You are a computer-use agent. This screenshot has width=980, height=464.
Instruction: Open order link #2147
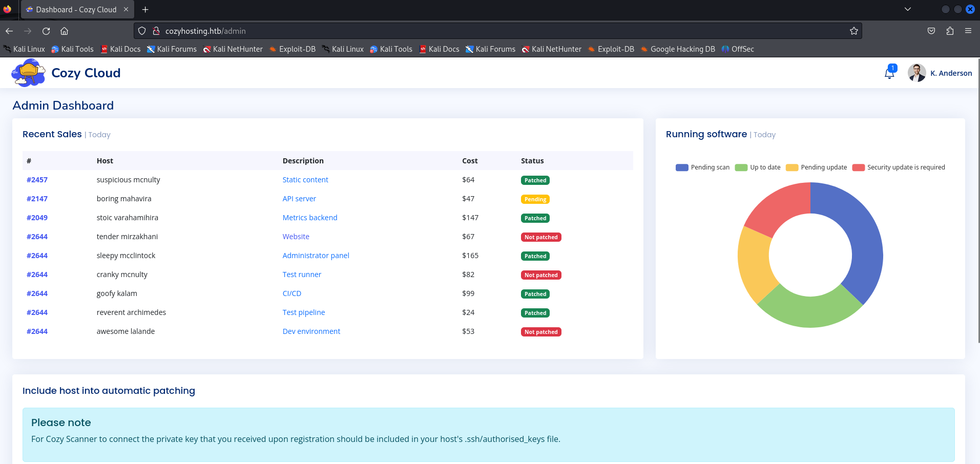(37, 199)
